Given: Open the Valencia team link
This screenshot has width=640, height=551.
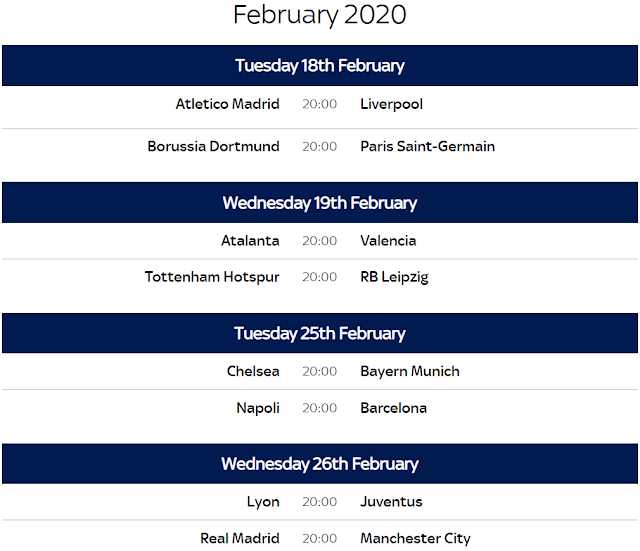Looking at the screenshot, I should click(x=388, y=241).
